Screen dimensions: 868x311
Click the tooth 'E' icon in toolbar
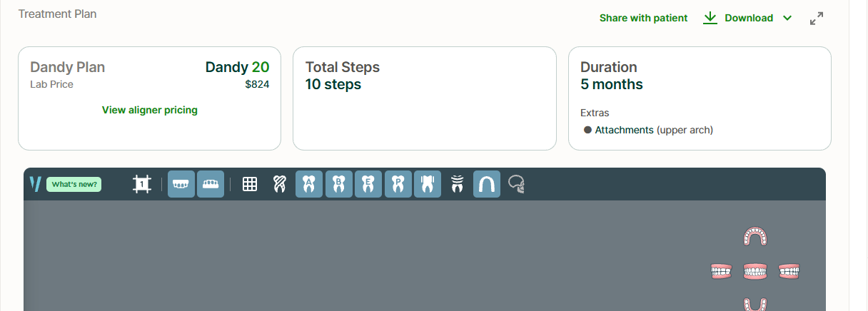tap(368, 184)
